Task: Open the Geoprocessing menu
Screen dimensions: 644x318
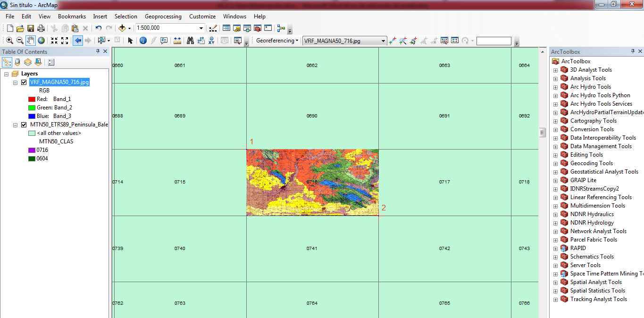Action: click(x=163, y=17)
